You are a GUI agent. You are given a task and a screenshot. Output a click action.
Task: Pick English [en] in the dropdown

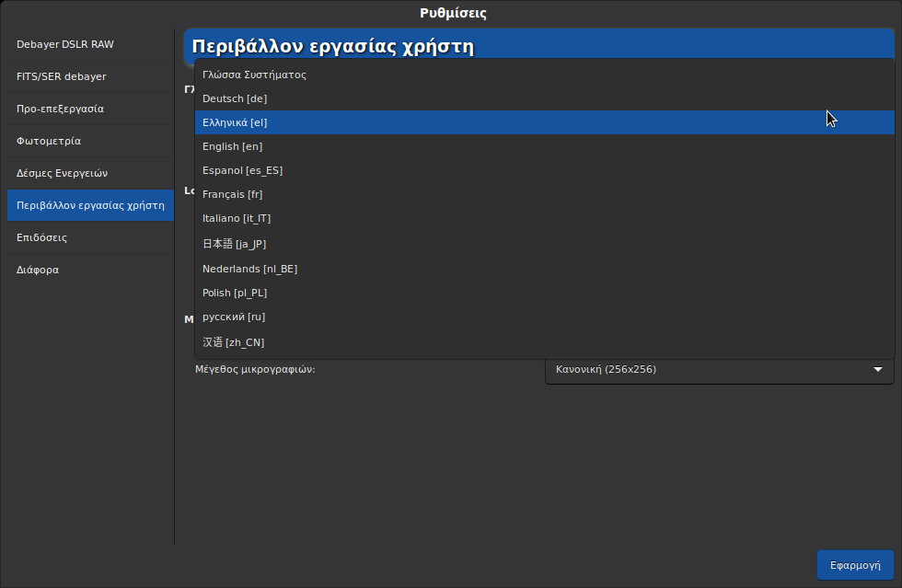pyautogui.click(x=233, y=146)
